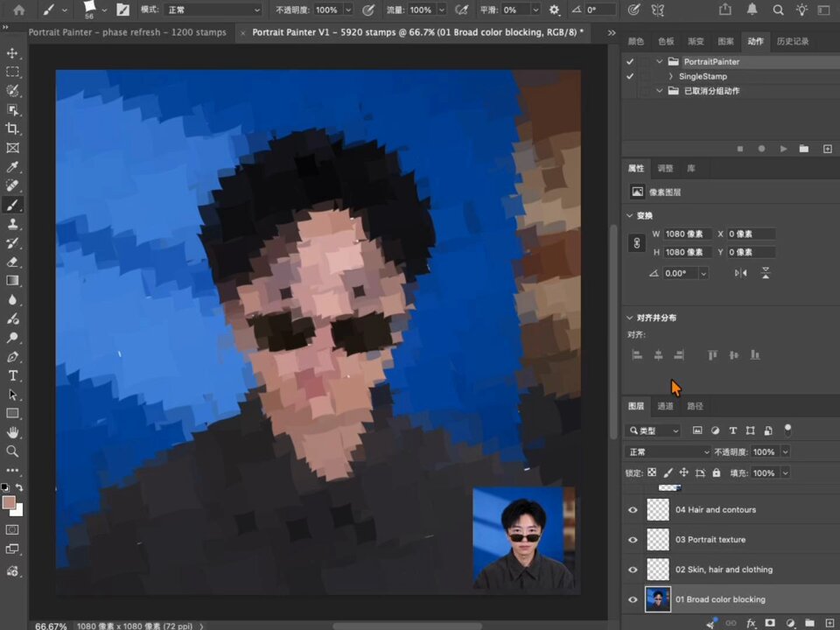Open the layer blend mode dropdown
Screen dimensions: 840x630
click(668, 451)
